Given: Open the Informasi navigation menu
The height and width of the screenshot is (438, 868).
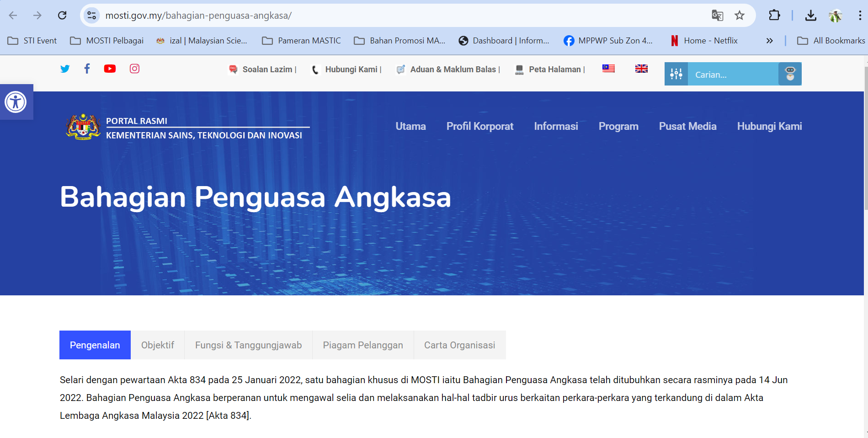Looking at the screenshot, I should point(556,126).
